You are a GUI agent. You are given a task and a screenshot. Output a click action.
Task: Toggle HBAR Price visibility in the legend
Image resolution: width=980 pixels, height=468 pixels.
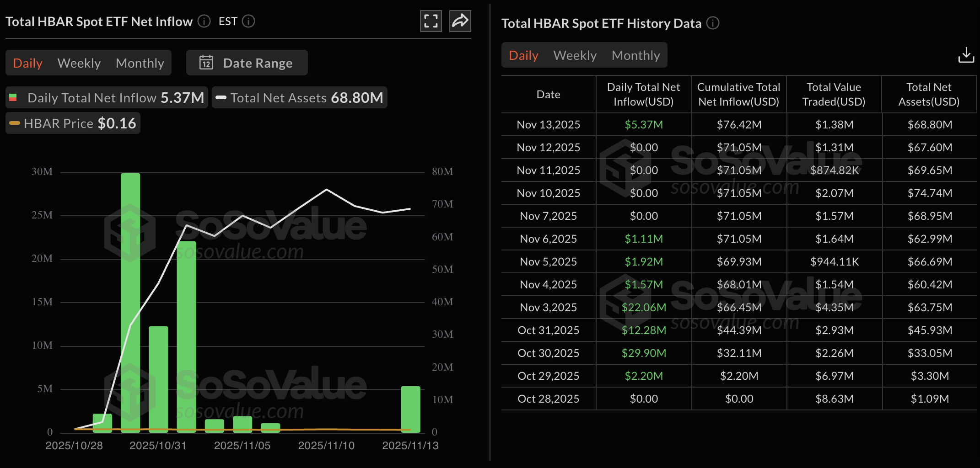tap(72, 123)
